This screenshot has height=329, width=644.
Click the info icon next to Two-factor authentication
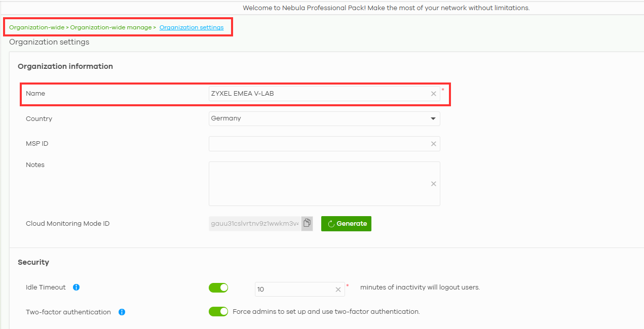point(122,312)
